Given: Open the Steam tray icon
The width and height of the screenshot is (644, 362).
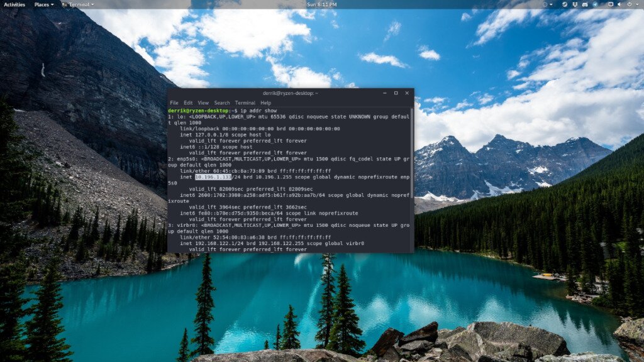Looking at the screenshot, I should click(565, 4).
